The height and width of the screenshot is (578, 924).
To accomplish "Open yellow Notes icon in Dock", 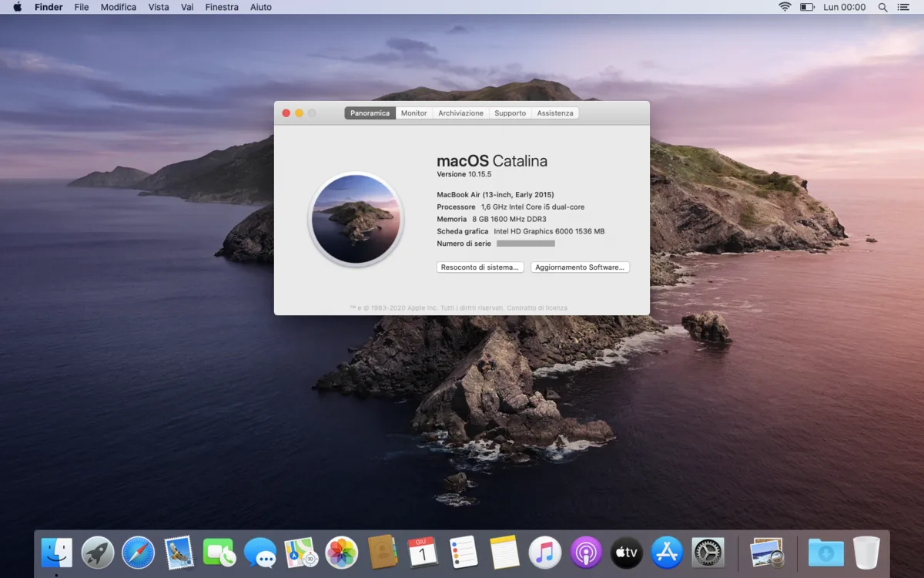I will [x=504, y=553].
